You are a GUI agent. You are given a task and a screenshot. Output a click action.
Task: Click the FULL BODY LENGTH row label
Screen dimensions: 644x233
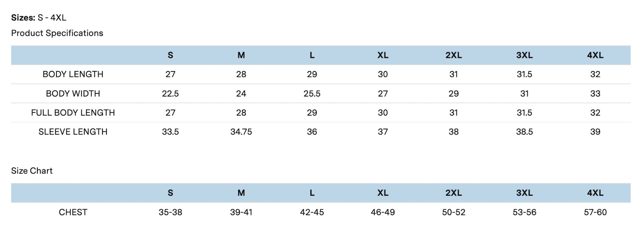pos(73,113)
